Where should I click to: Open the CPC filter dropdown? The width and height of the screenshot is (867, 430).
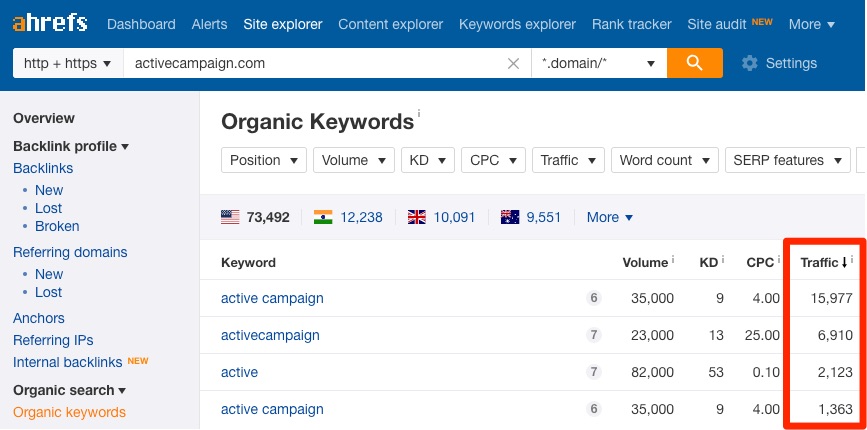493,160
